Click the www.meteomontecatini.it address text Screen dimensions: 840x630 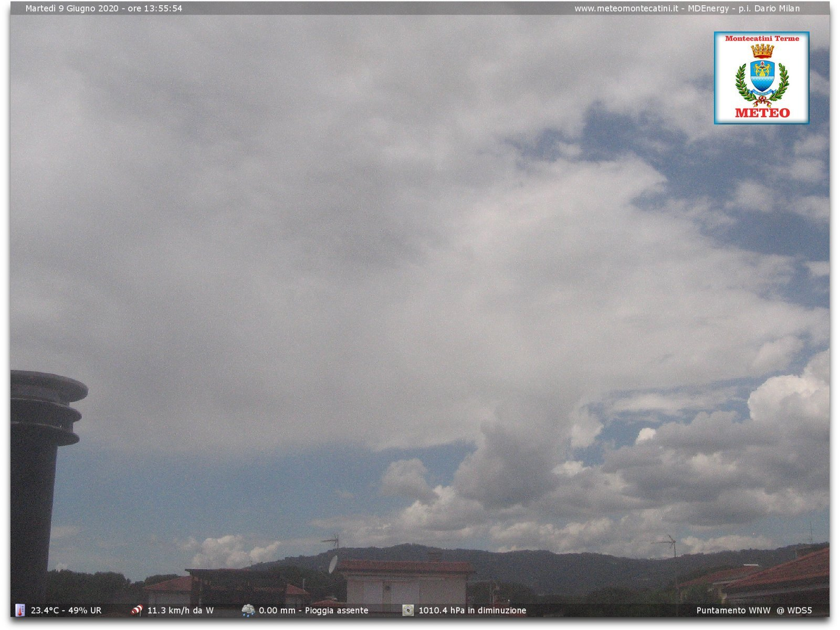pyautogui.click(x=626, y=8)
